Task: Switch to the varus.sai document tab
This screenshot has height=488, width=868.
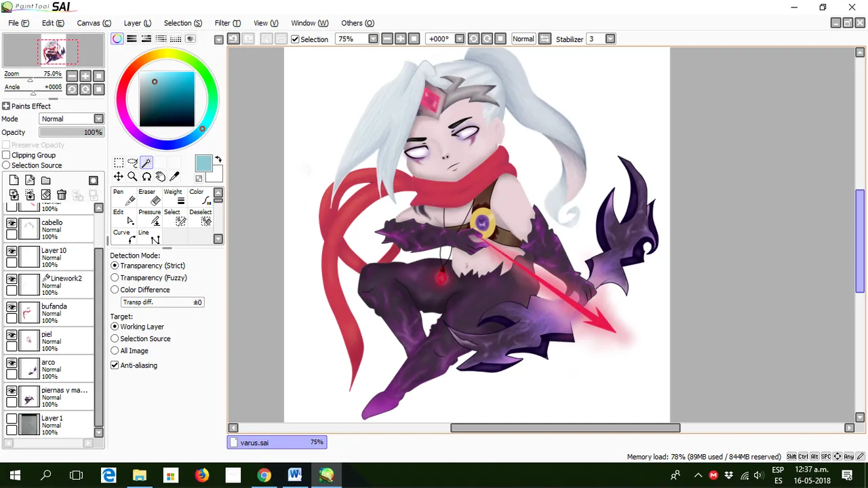Action: pos(277,443)
